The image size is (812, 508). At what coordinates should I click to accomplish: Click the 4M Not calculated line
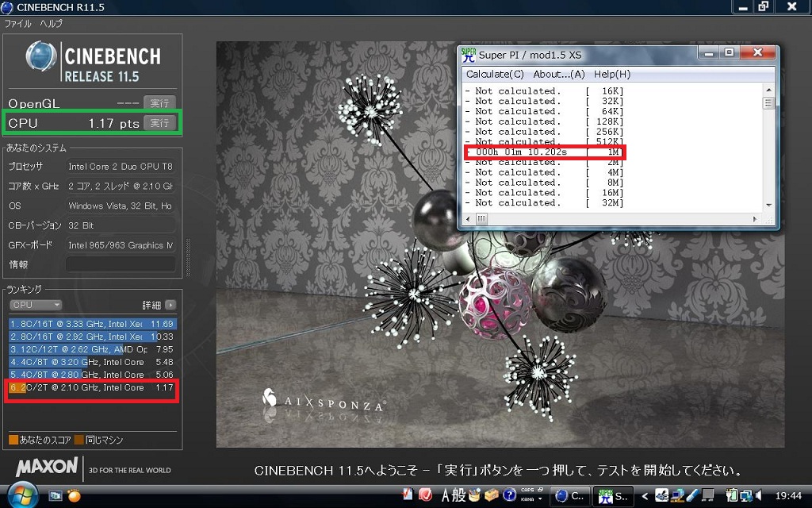tap(544, 172)
